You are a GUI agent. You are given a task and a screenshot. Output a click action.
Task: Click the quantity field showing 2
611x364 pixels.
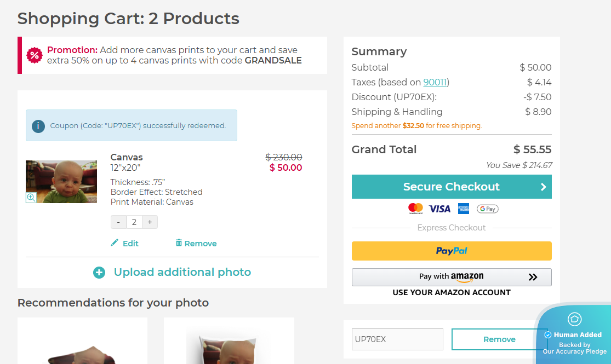pyautogui.click(x=134, y=222)
